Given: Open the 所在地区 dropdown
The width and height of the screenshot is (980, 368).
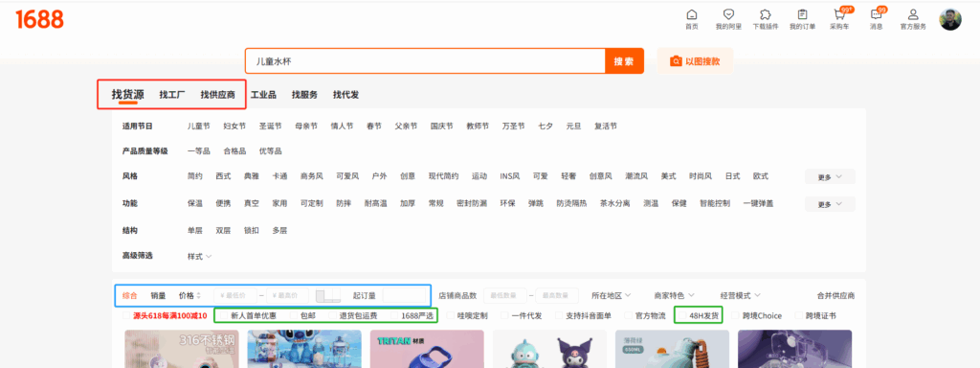Looking at the screenshot, I should [x=611, y=295].
